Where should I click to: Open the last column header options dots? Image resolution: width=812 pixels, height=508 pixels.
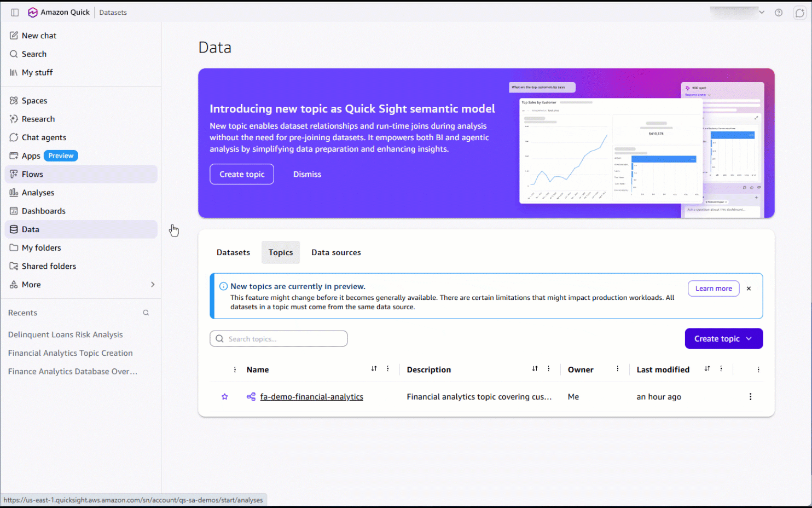point(758,370)
